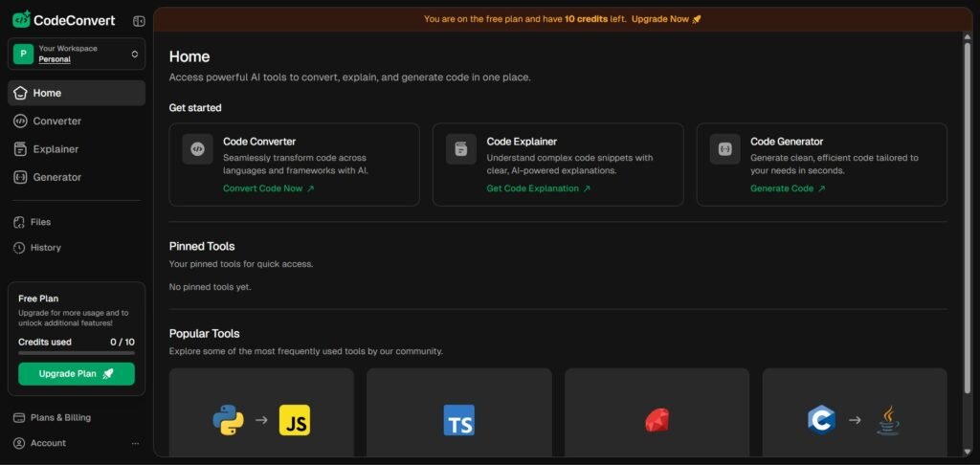Click the Code Converter card icon
980x465 pixels.
[x=197, y=148]
